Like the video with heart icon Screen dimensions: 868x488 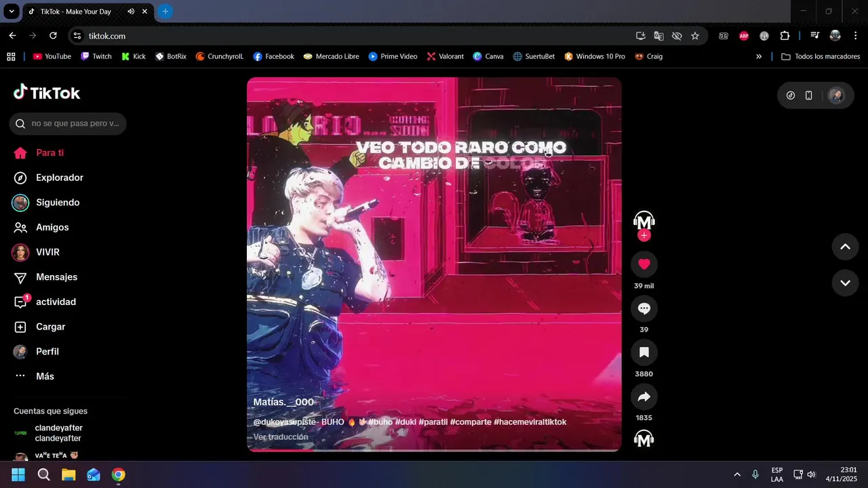coord(644,264)
